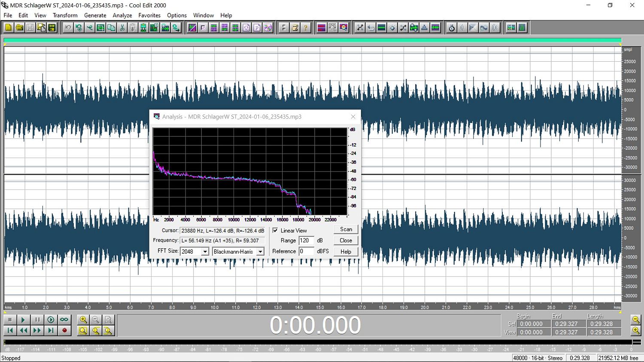This screenshot has height=362, width=644.
Task: Open the Transform menu
Action: 65,15
